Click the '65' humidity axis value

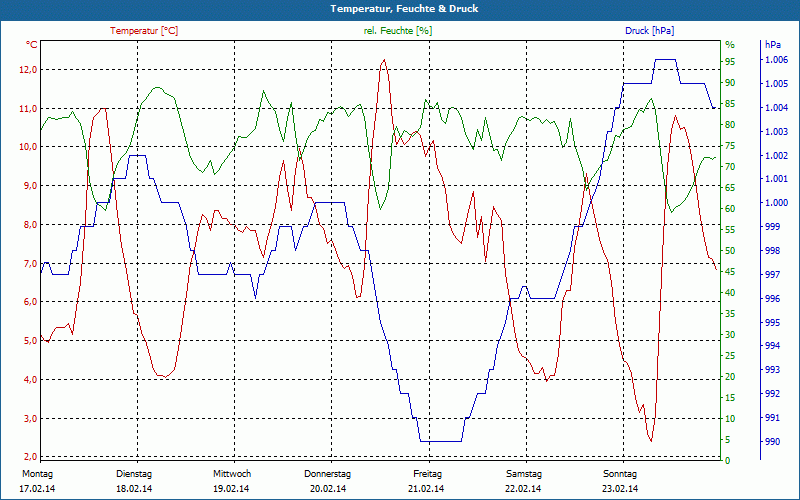(x=730, y=188)
